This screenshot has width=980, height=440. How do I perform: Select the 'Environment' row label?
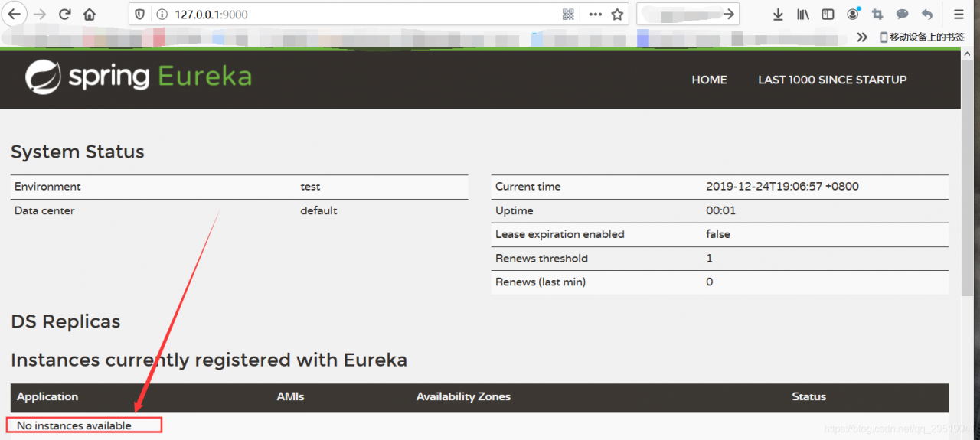[47, 187]
